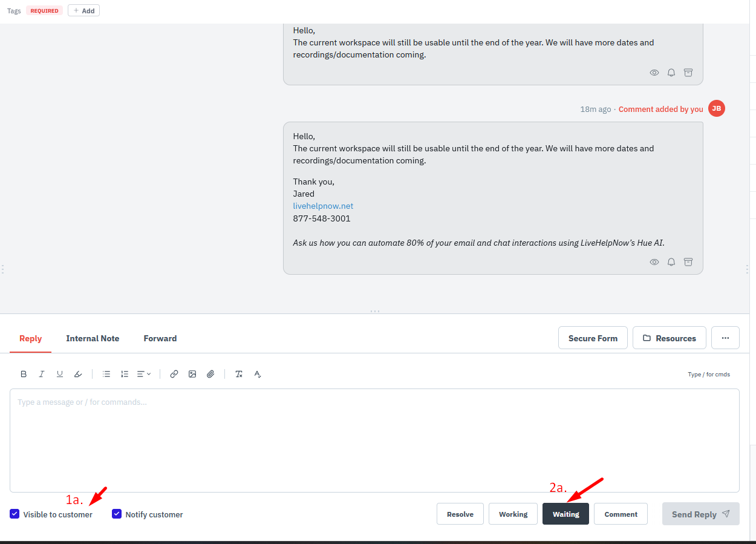Viewport: 756px width, 544px height.
Task: Toggle the eye icon on the unsigned upper message
Action: click(654, 73)
